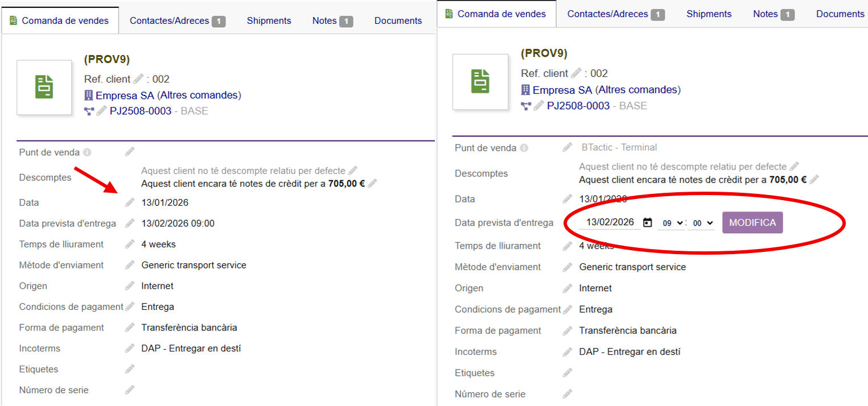Image resolution: width=868 pixels, height=406 pixels.
Task: Open project PJ2508-0003 link in right panel
Action: coord(578,106)
